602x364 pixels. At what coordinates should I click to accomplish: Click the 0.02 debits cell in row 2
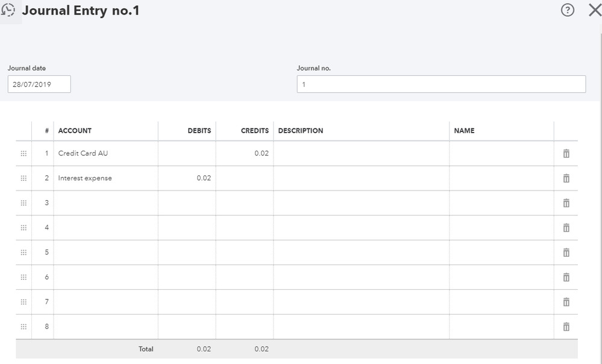point(187,178)
